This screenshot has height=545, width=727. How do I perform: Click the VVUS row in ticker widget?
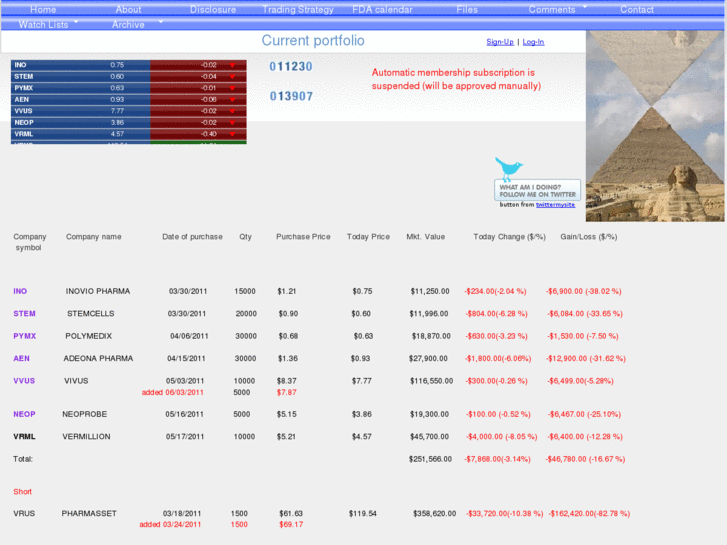tap(128, 111)
